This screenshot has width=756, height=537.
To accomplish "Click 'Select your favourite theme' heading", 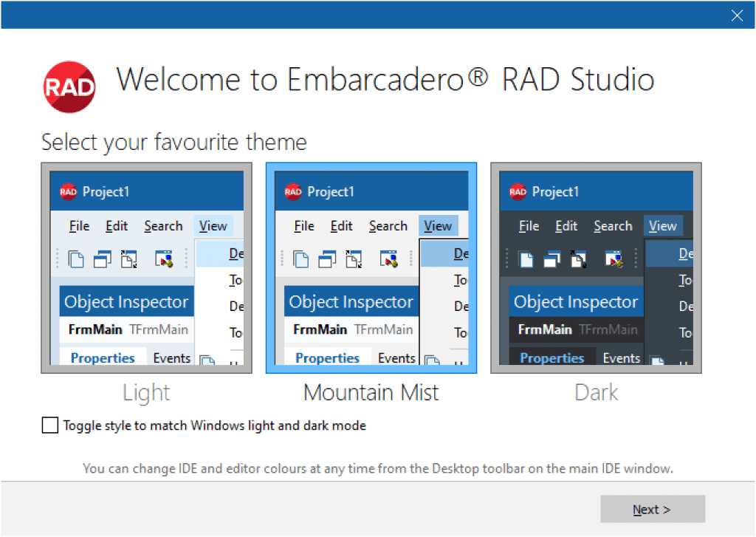I will [174, 143].
